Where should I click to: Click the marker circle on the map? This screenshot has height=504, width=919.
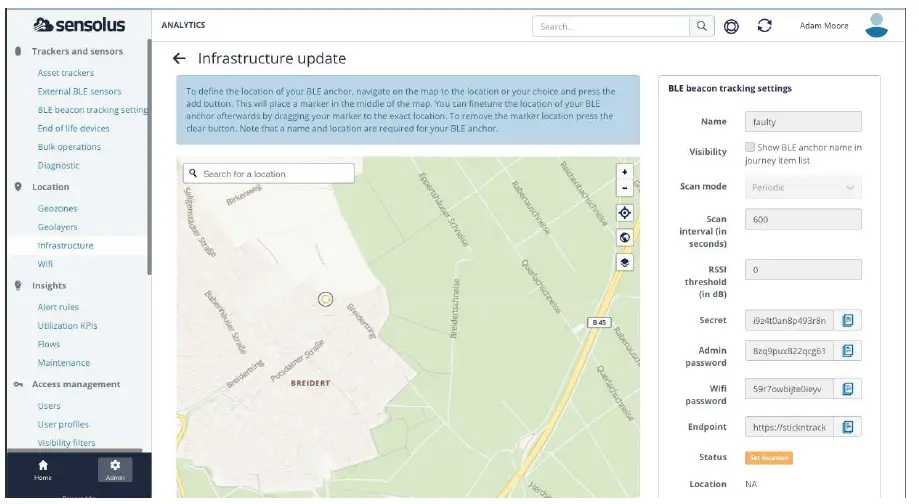pyautogui.click(x=325, y=299)
